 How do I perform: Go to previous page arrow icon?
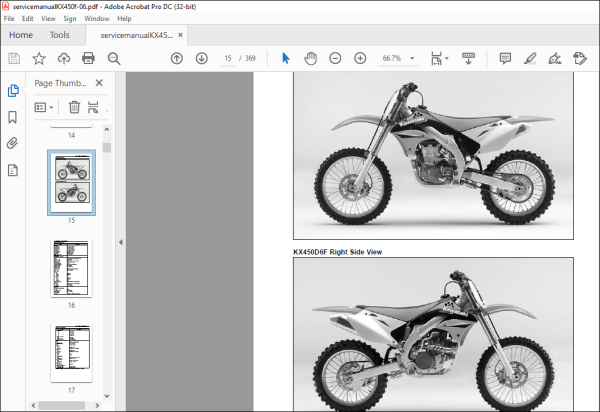(176, 59)
